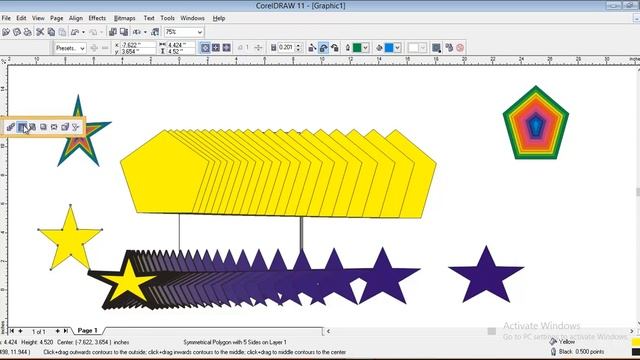Select the rainbow concentric pentagon on canvas

[536, 123]
